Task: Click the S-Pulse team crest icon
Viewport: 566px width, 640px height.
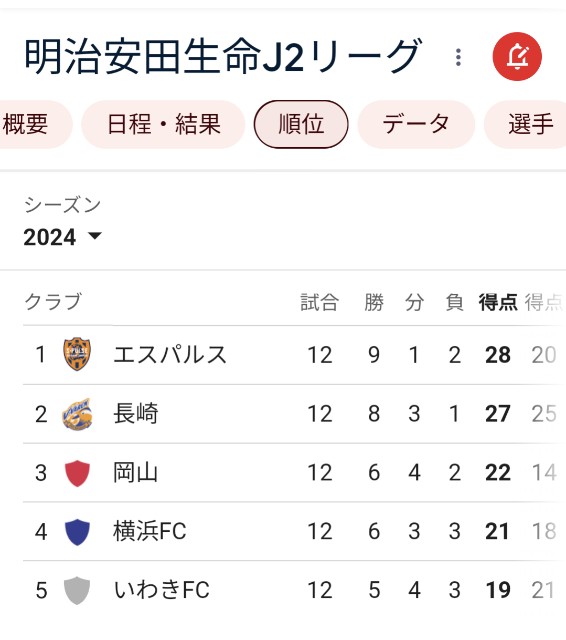Action: (x=77, y=354)
